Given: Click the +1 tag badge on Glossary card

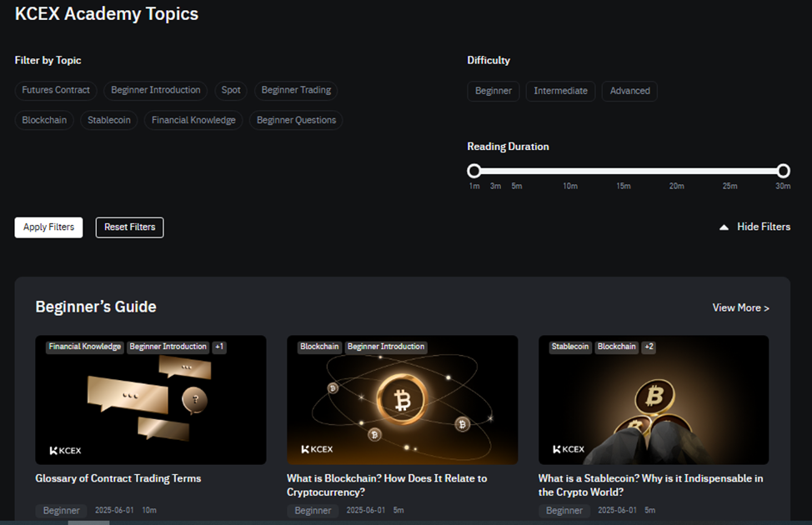Looking at the screenshot, I should pyautogui.click(x=219, y=347).
